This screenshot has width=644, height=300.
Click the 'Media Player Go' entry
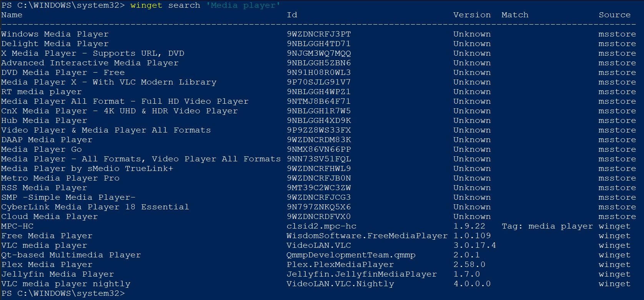point(42,149)
